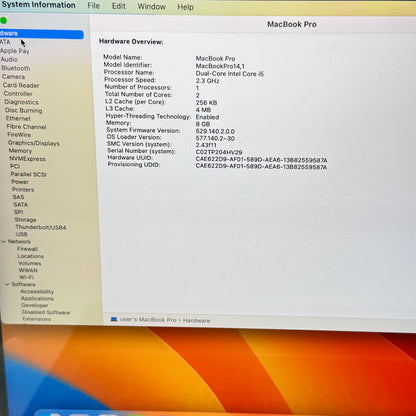Select Power in the sidebar
This screenshot has height=416, width=416.
point(20,182)
